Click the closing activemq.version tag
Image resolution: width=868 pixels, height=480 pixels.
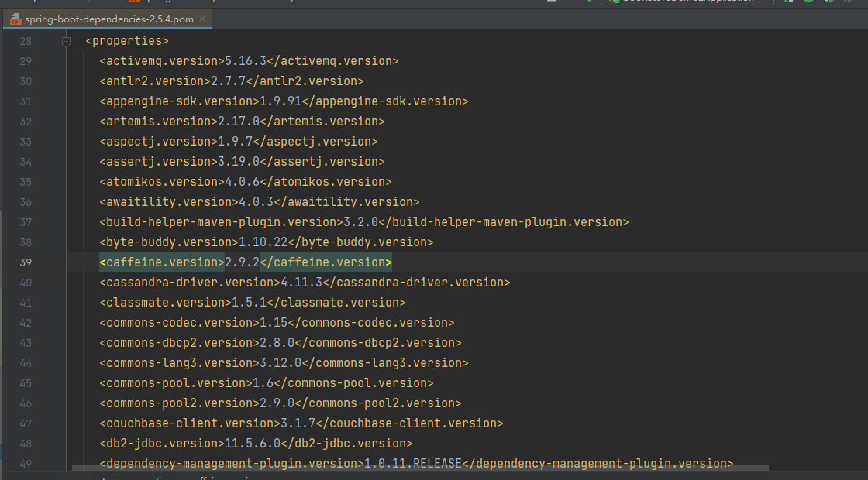click(x=332, y=61)
